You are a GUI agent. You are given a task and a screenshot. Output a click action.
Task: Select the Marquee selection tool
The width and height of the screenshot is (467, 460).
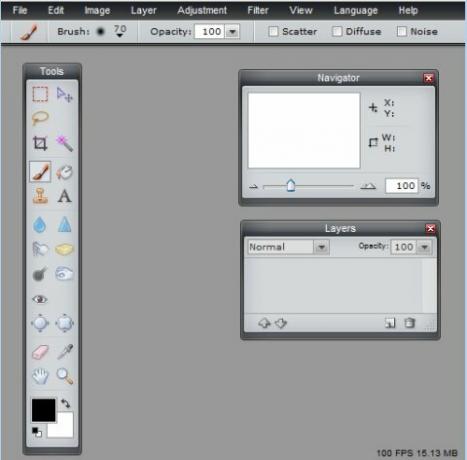click(40, 94)
